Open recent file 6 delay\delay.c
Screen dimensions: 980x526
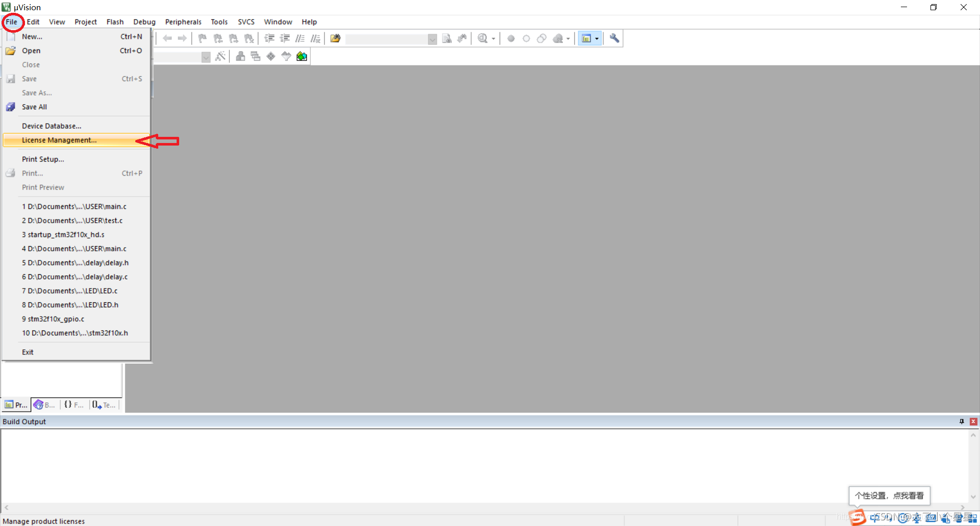tap(76, 277)
